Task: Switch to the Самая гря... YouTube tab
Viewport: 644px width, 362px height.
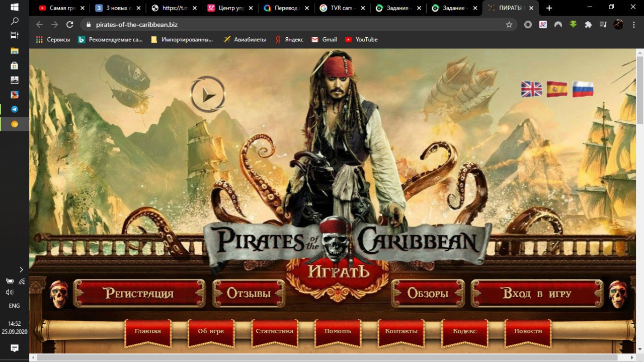Action: tap(61, 8)
